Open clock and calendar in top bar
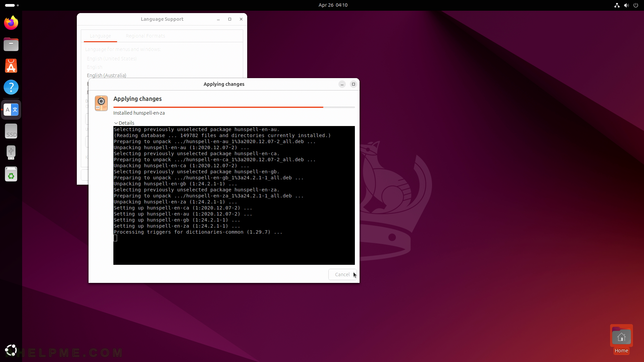 pyautogui.click(x=333, y=5)
